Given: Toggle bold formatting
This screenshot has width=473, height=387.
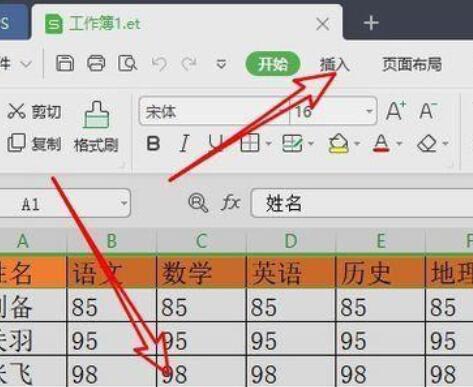Looking at the screenshot, I should (153, 144).
